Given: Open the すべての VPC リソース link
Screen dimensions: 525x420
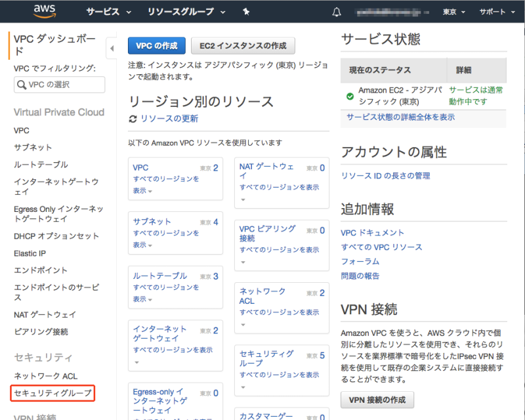Looking at the screenshot, I should coord(381,247).
